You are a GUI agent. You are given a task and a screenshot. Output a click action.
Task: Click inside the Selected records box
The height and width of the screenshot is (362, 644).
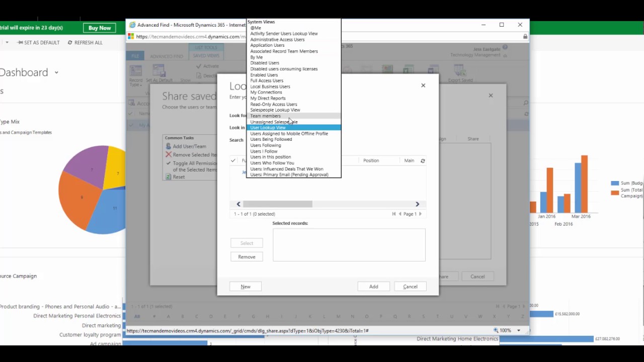click(x=349, y=245)
